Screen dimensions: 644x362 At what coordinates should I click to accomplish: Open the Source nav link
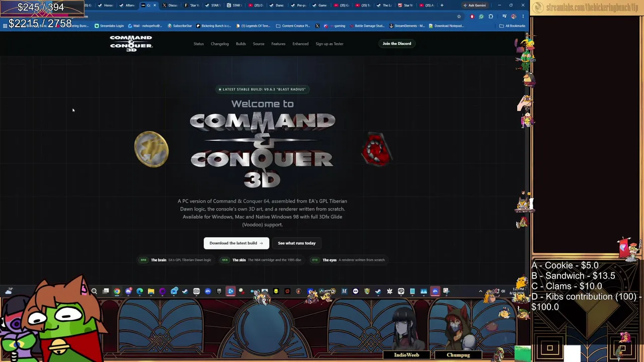259,44
